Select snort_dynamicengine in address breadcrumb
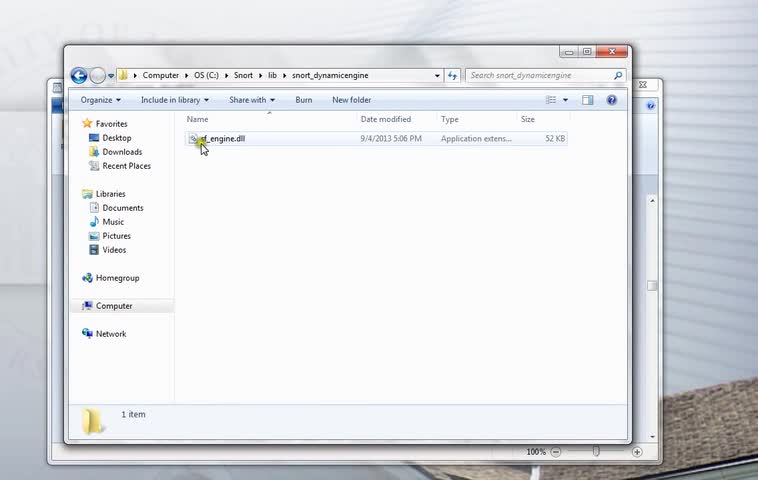Screen dimensions: 758x480 click(330, 75)
